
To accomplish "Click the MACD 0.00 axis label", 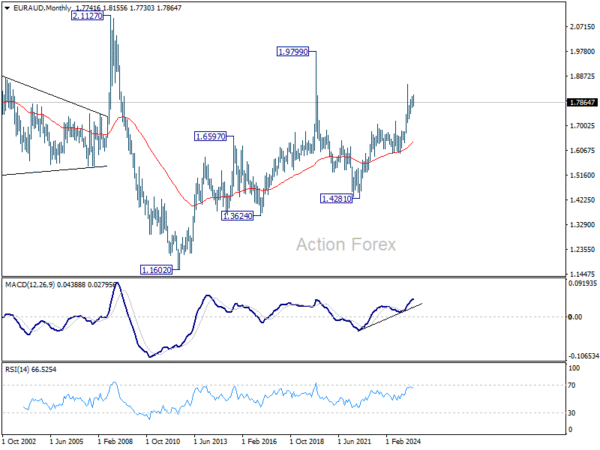I will (576, 317).
